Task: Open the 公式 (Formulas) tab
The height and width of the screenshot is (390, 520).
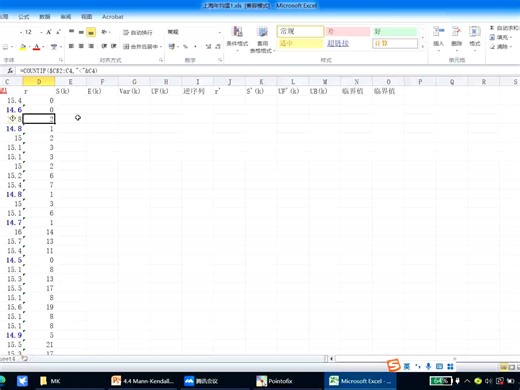Action: tap(24, 17)
